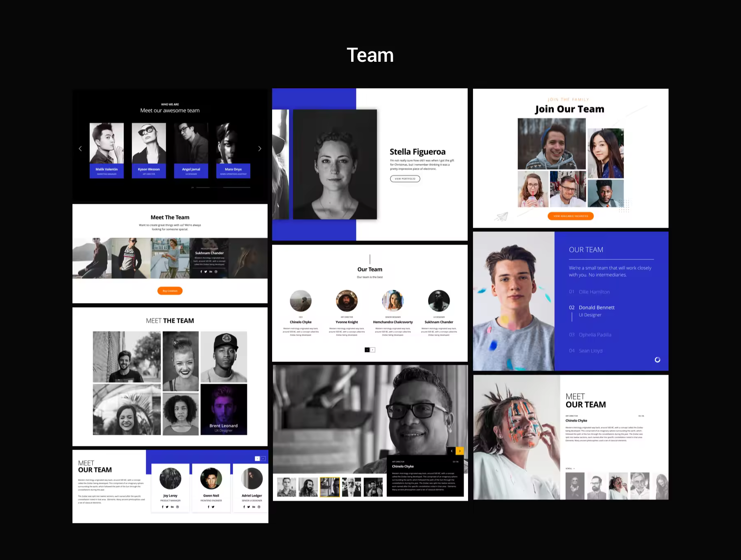Viewport: 741px width, 560px height.
Task: Select the yellow-highlighted thumbnail in photo strip
Action: 330,487
